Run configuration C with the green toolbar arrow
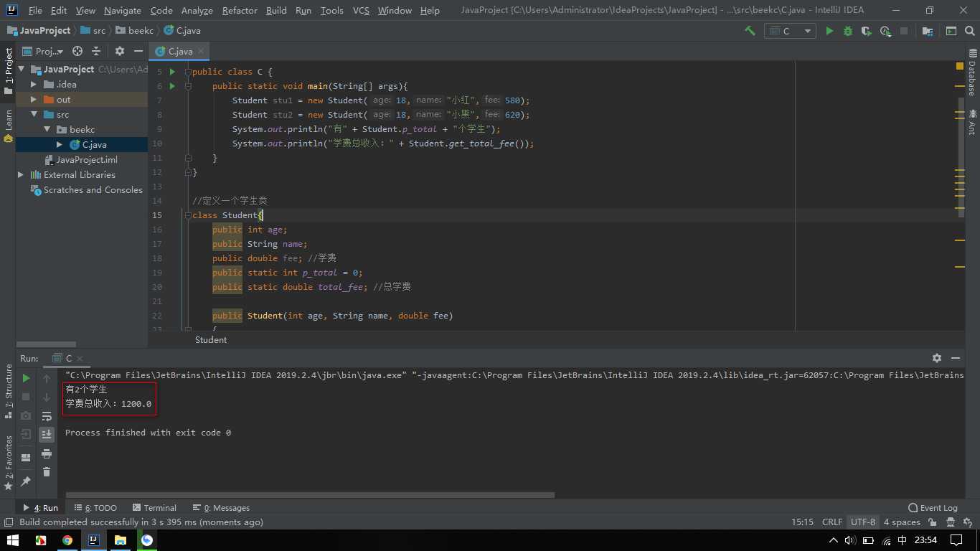Viewport: 980px width, 551px height. pyautogui.click(x=829, y=31)
